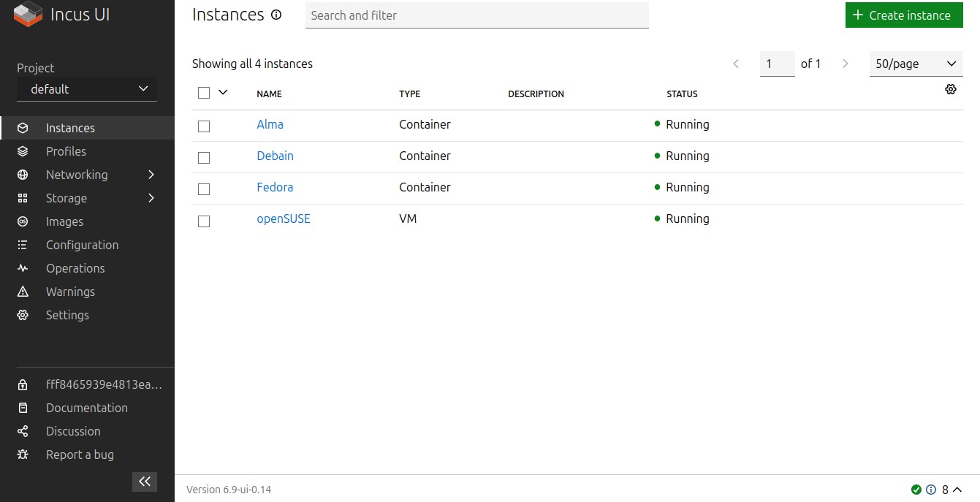Click the info circle icon in status bar
This screenshot has width=980, height=502.
[x=931, y=490]
